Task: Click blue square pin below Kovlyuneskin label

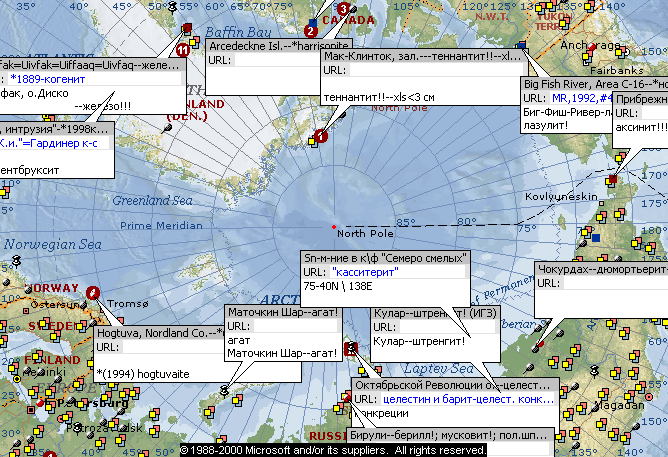Action: click(x=596, y=238)
